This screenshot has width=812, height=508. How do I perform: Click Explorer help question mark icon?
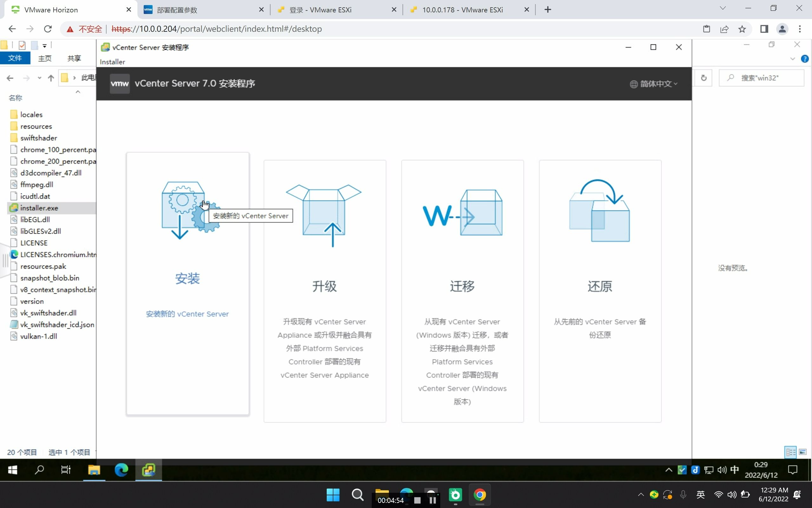(805, 59)
